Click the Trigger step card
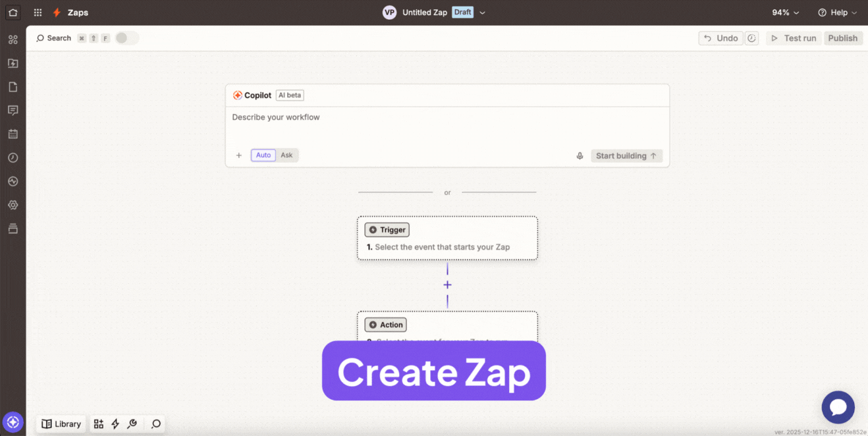Screen dimensions: 868x436 447,238
